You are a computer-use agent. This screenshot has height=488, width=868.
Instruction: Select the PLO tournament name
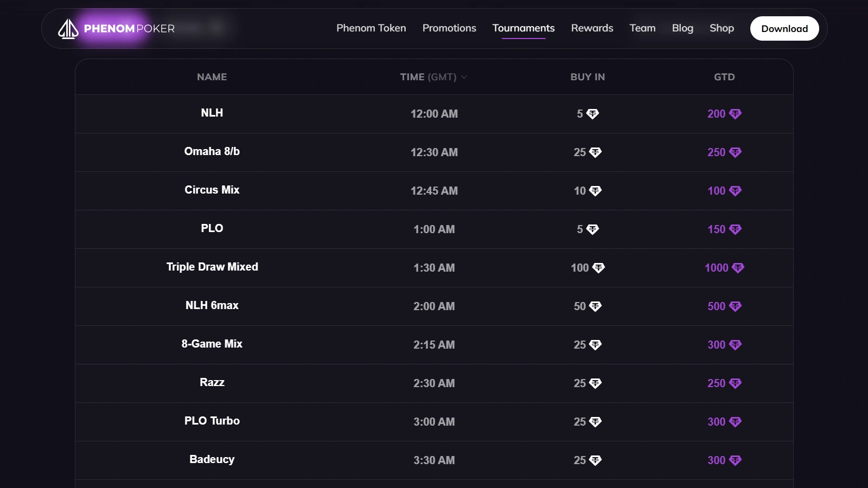[x=212, y=228]
